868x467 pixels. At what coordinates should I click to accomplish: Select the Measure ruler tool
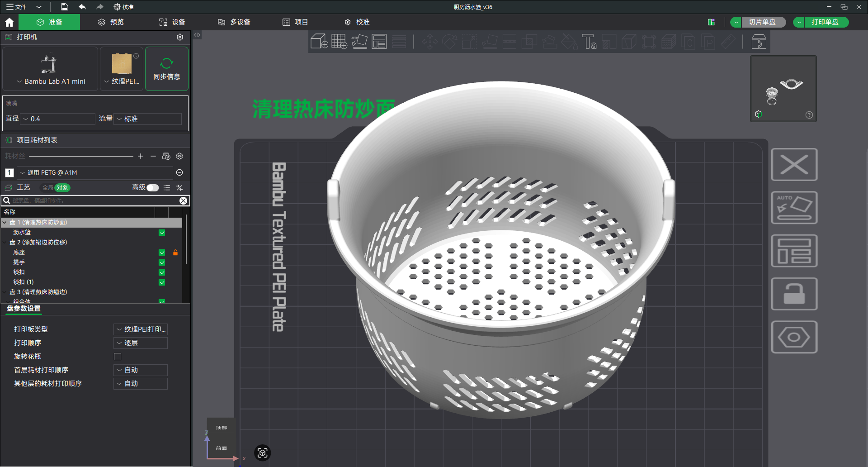[x=728, y=42]
